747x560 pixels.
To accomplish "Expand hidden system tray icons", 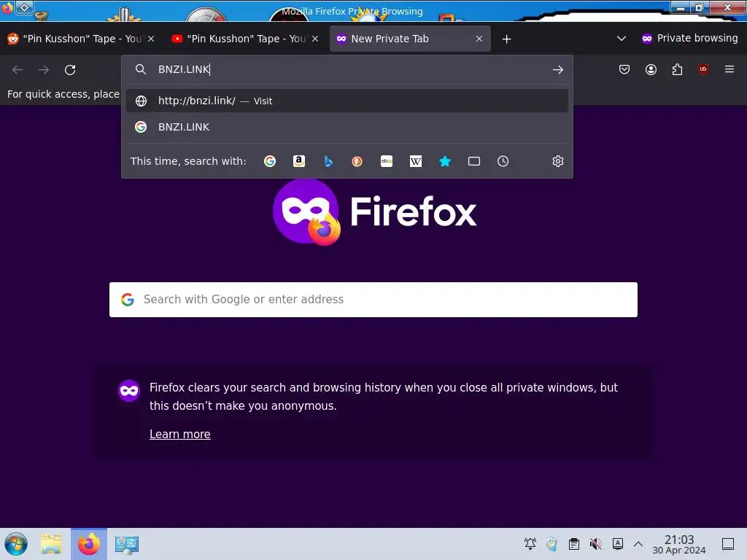I will [x=638, y=544].
